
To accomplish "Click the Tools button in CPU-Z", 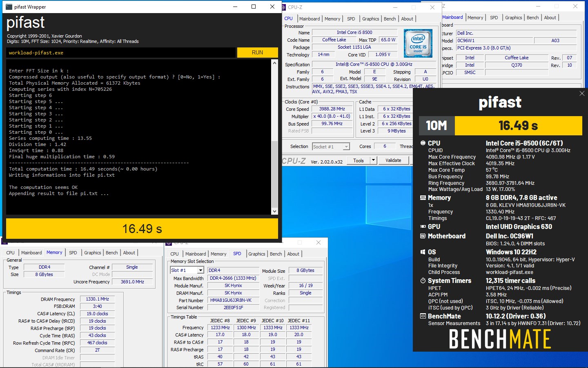I will pos(359,161).
